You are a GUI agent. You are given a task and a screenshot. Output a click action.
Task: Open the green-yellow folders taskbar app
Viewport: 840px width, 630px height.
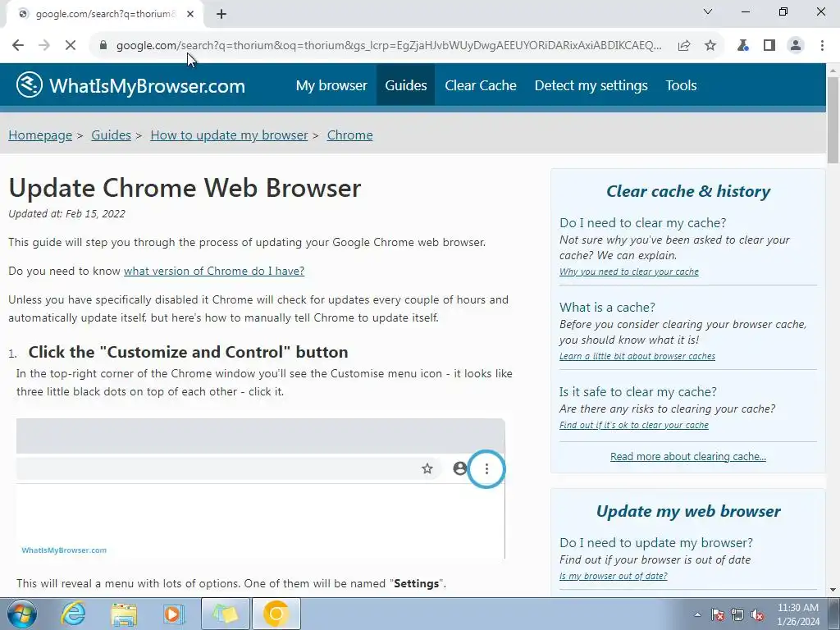[x=226, y=614]
